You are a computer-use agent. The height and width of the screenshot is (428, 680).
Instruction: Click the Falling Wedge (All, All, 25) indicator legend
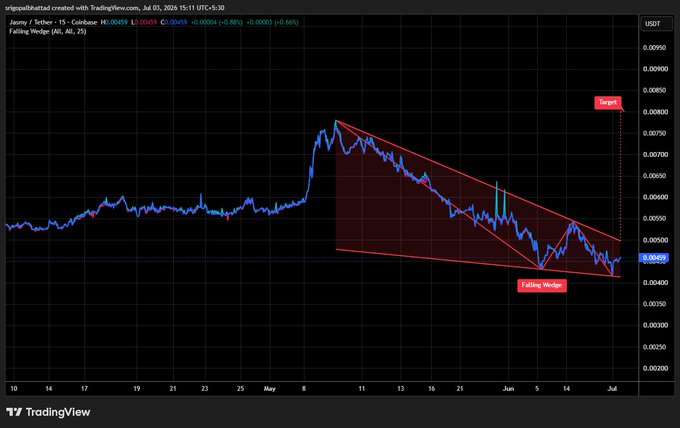click(x=48, y=31)
